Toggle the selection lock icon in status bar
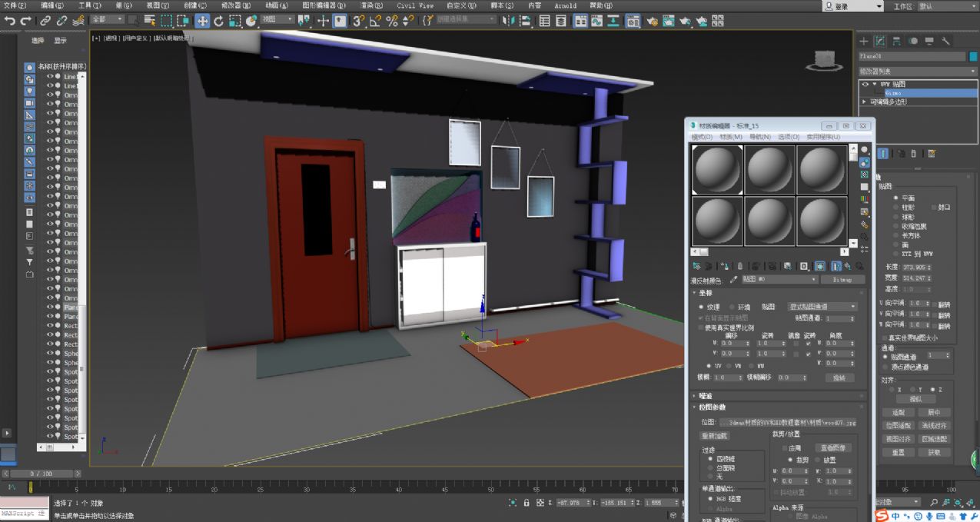This screenshot has height=522, width=980. tap(527, 503)
